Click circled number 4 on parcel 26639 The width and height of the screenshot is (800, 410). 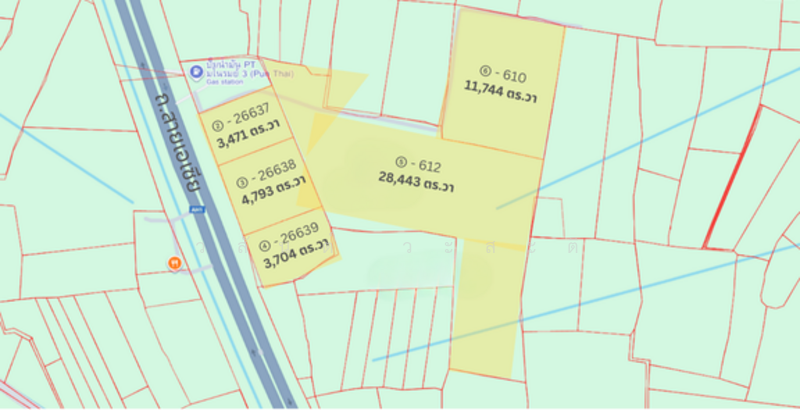(265, 241)
